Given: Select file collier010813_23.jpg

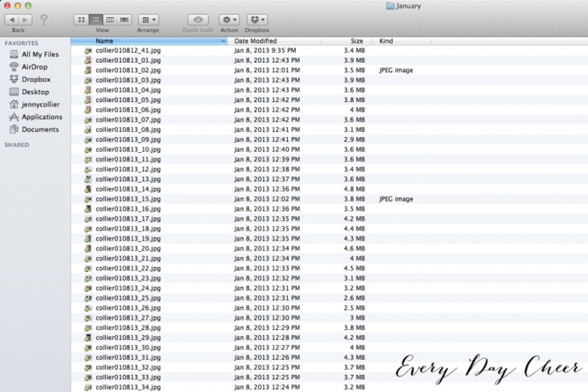Looking at the screenshot, I should coord(128,278).
